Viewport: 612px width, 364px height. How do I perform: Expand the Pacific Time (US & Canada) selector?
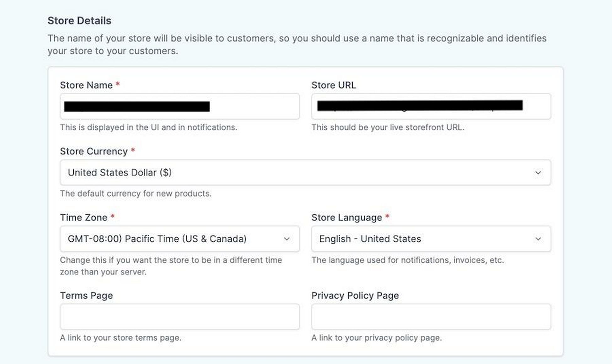point(180,239)
